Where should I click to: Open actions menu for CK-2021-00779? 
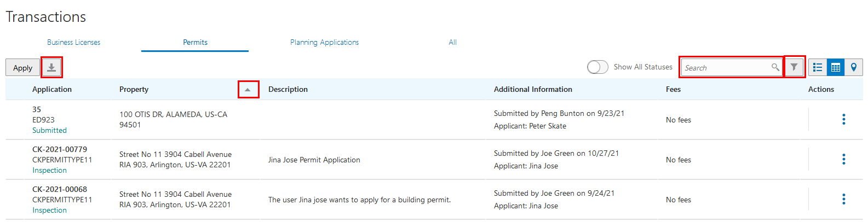click(x=843, y=159)
